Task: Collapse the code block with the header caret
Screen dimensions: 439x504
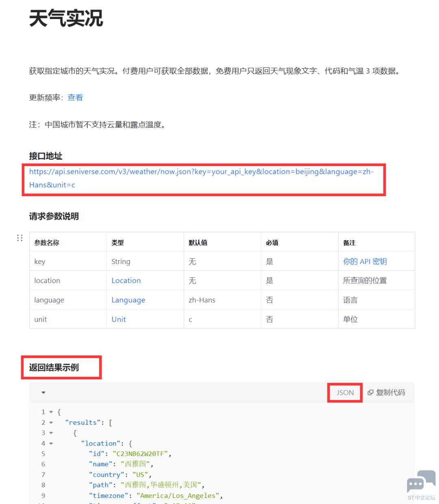Action: pos(43,392)
